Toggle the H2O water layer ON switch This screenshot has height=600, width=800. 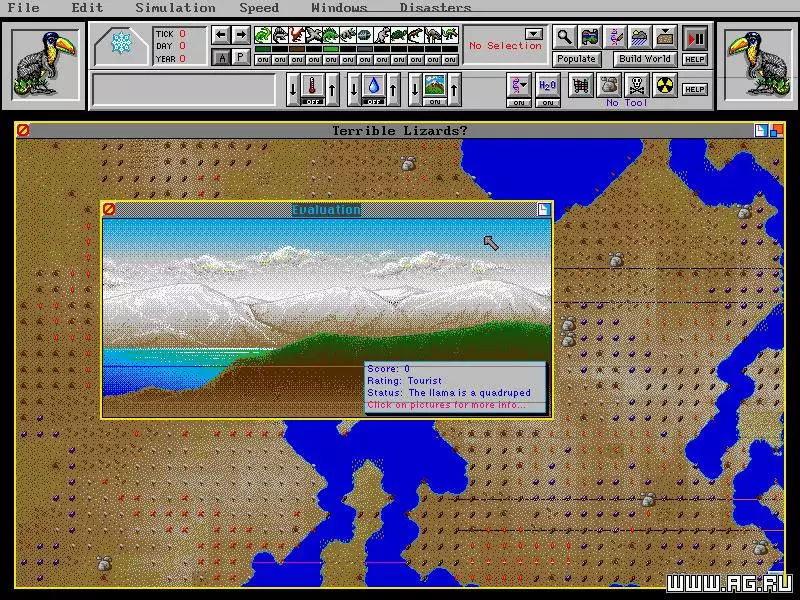click(x=547, y=102)
